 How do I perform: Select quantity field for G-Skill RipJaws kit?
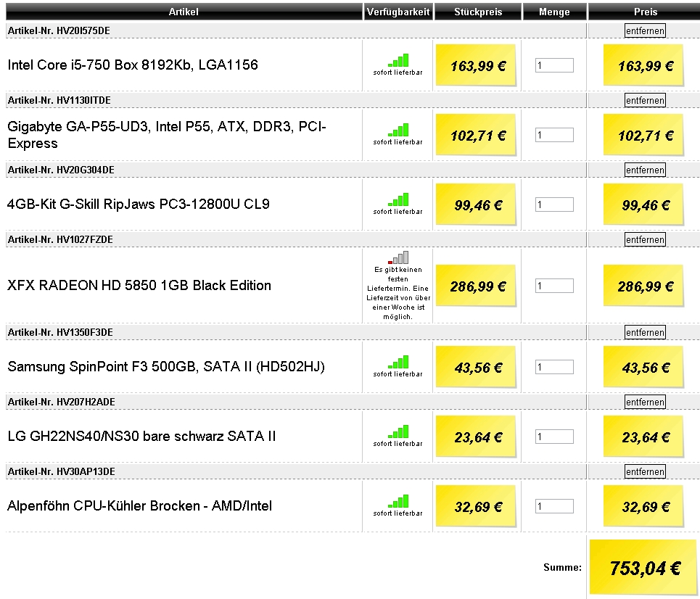click(554, 205)
